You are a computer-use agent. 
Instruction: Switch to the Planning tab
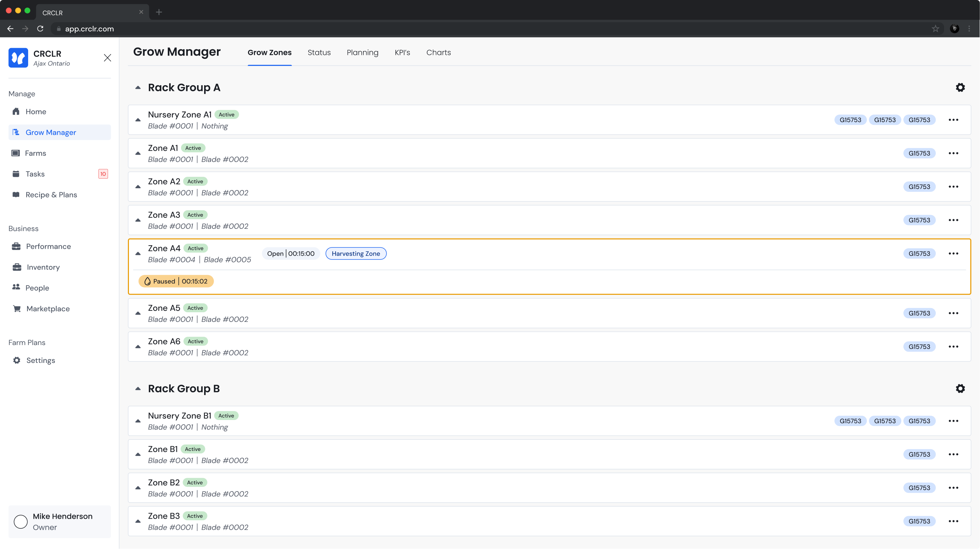pos(362,52)
